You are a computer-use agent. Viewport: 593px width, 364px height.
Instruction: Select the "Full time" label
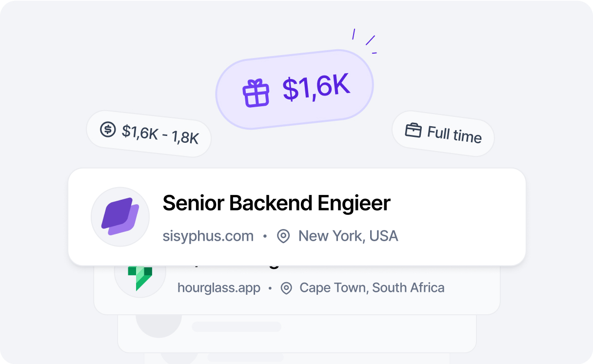tap(455, 134)
